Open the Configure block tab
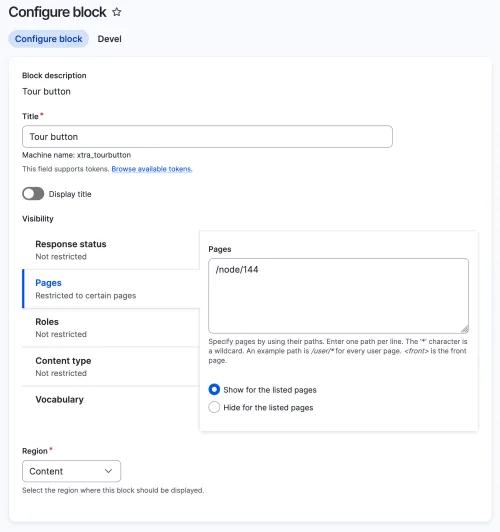The height and width of the screenshot is (532, 500). point(49,39)
